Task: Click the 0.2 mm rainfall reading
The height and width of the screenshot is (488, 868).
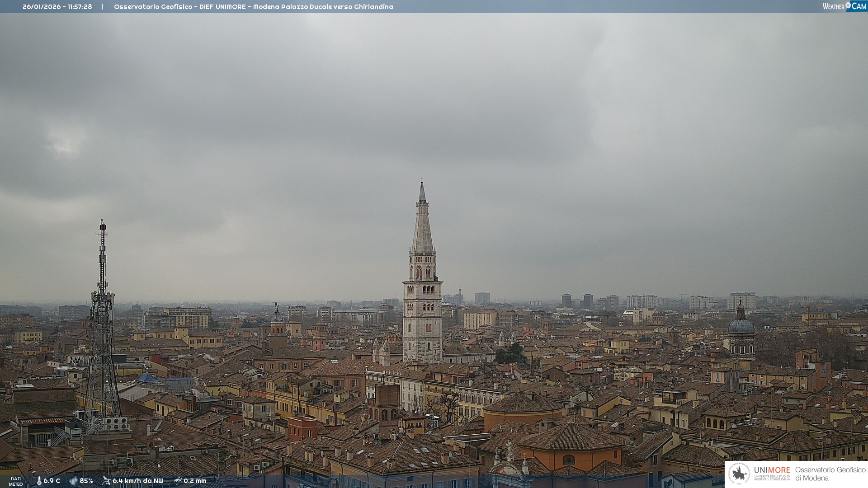Action: pos(195,481)
